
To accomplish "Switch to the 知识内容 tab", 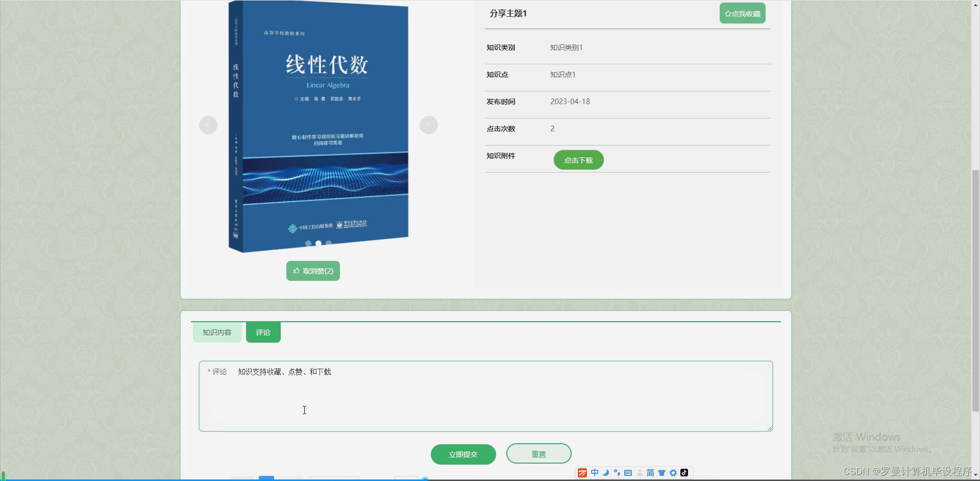I will tap(217, 332).
